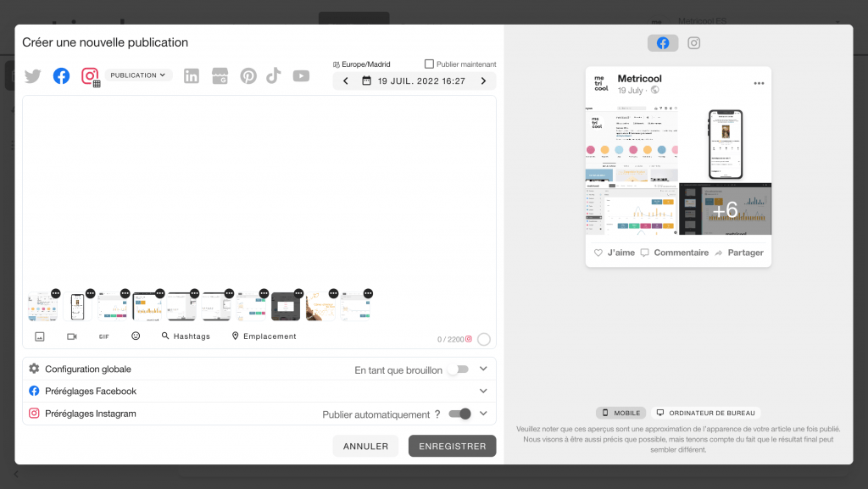The height and width of the screenshot is (489, 868).
Task: Open the Instagram PUBLICATION type dropdown
Action: (x=138, y=75)
